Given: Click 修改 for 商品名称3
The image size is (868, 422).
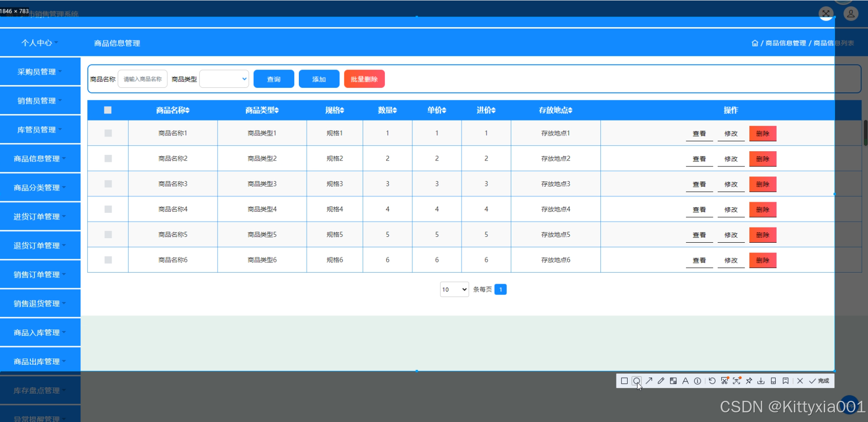Looking at the screenshot, I should click(731, 184).
